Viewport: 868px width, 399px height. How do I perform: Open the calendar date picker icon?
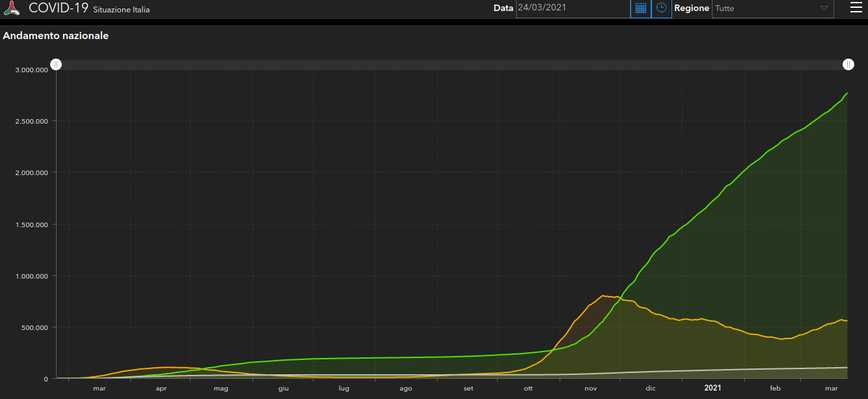point(641,8)
